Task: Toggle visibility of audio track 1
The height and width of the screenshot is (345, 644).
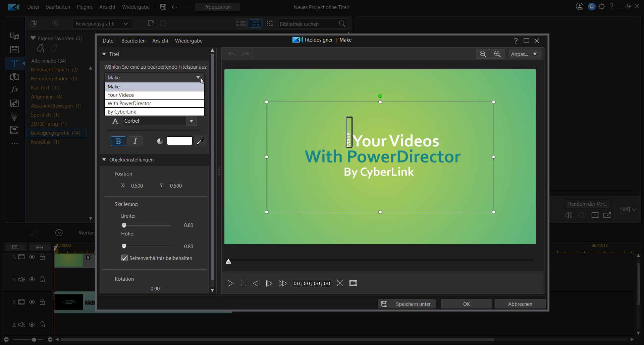Action: tap(32, 279)
